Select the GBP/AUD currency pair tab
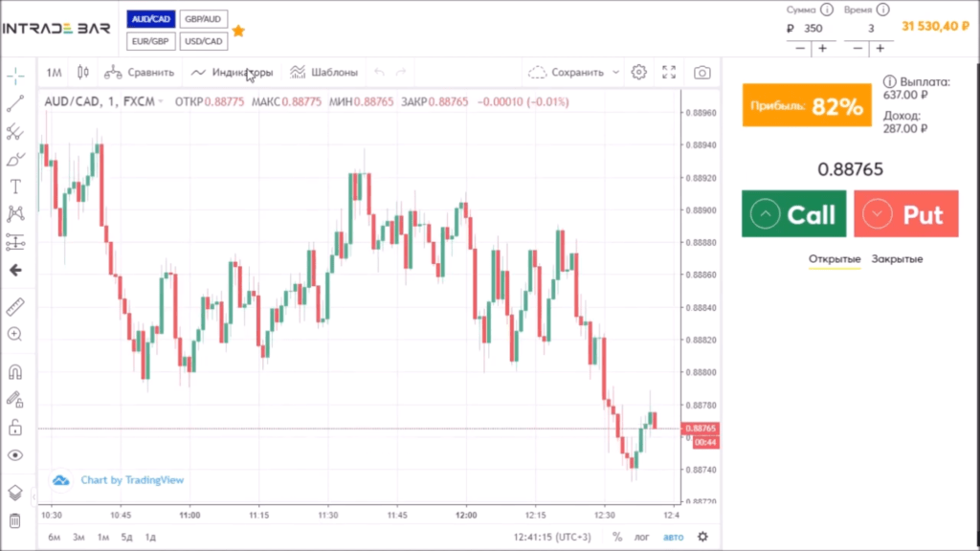Image resolution: width=980 pixels, height=551 pixels. point(203,20)
